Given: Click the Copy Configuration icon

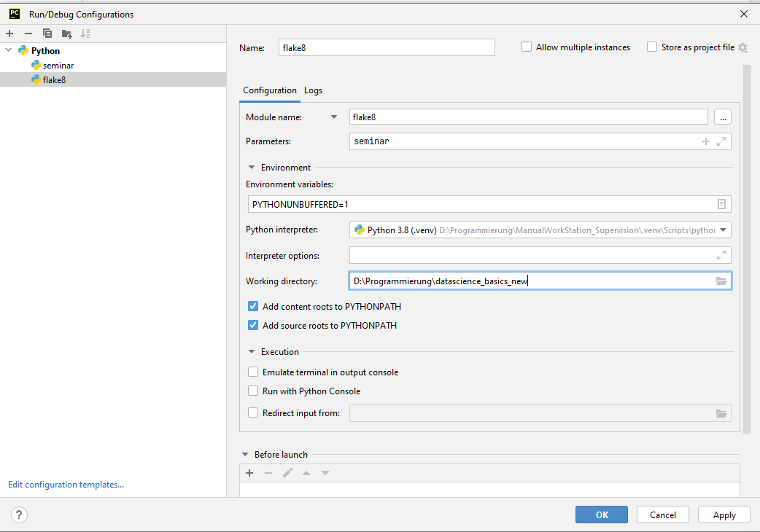Looking at the screenshot, I should coord(47,34).
